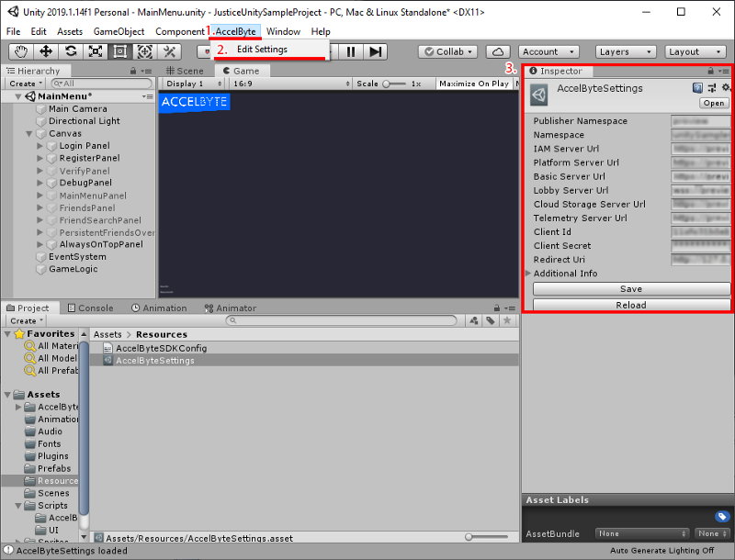Click the Inspector presets icon
The width and height of the screenshot is (735, 560).
[712, 87]
